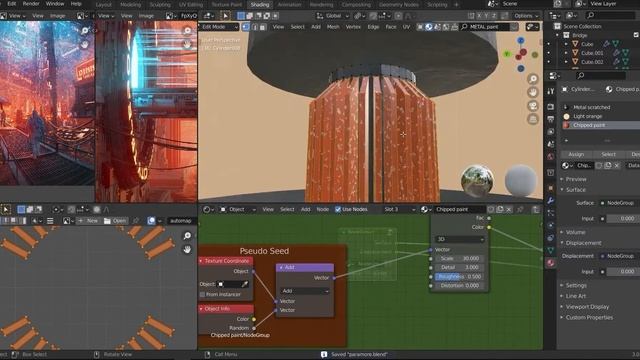Click pan hand icon in UV editor

187,249
